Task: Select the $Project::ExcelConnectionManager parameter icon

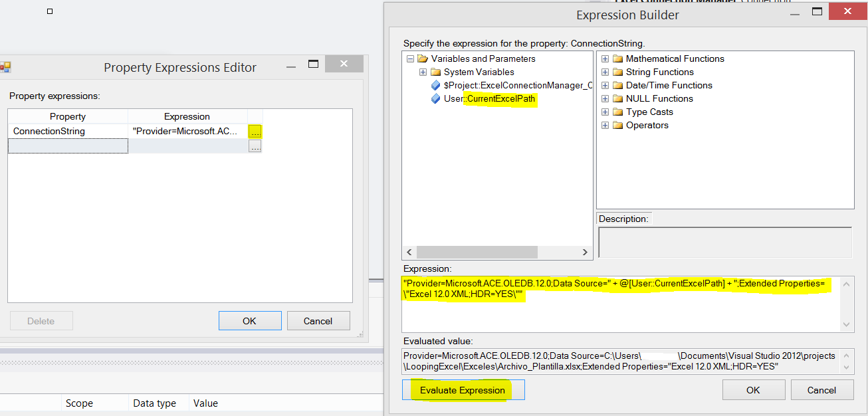Action: pyautogui.click(x=436, y=85)
